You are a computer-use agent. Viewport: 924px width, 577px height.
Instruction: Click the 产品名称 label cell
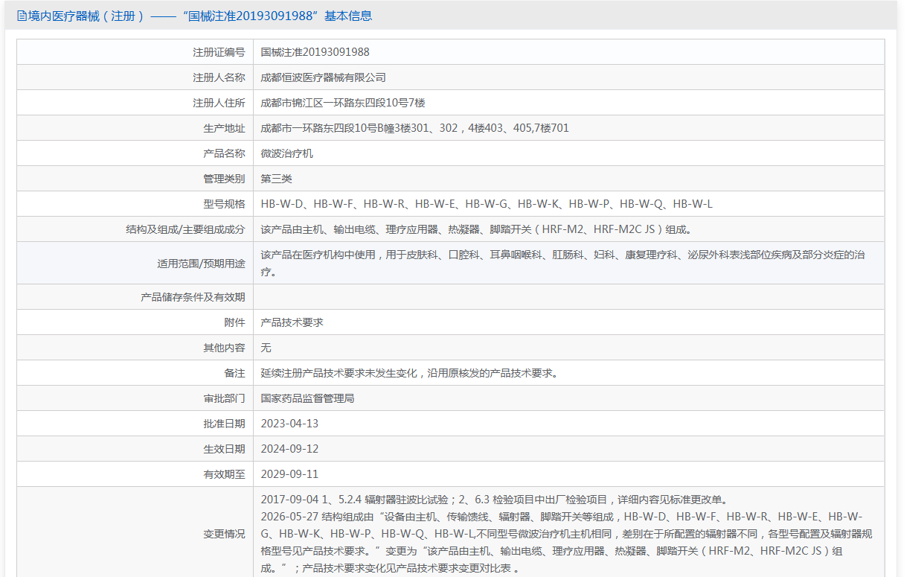pyautogui.click(x=135, y=153)
